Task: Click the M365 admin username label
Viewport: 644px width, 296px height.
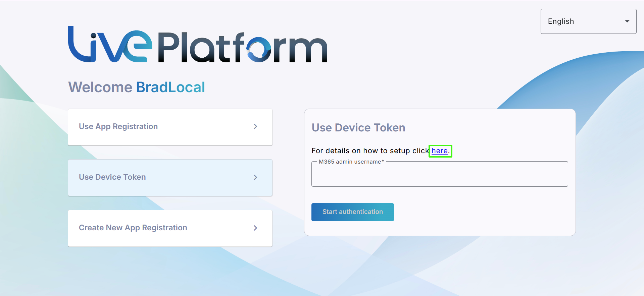Action: pyautogui.click(x=351, y=162)
